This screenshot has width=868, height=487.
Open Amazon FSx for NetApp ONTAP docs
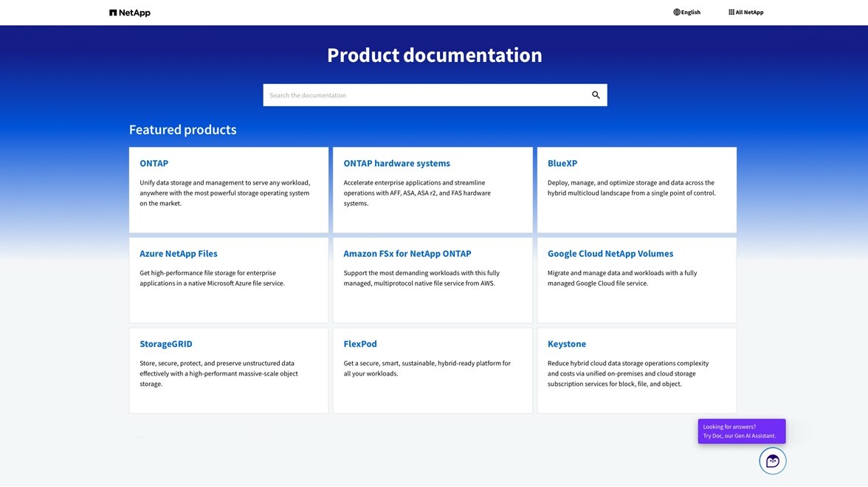407,253
